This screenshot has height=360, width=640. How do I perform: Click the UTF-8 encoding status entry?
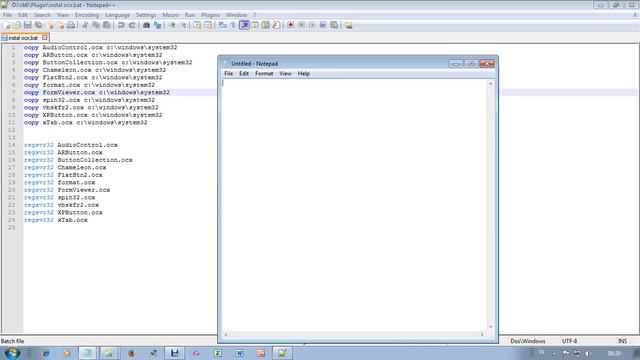pyautogui.click(x=569, y=341)
